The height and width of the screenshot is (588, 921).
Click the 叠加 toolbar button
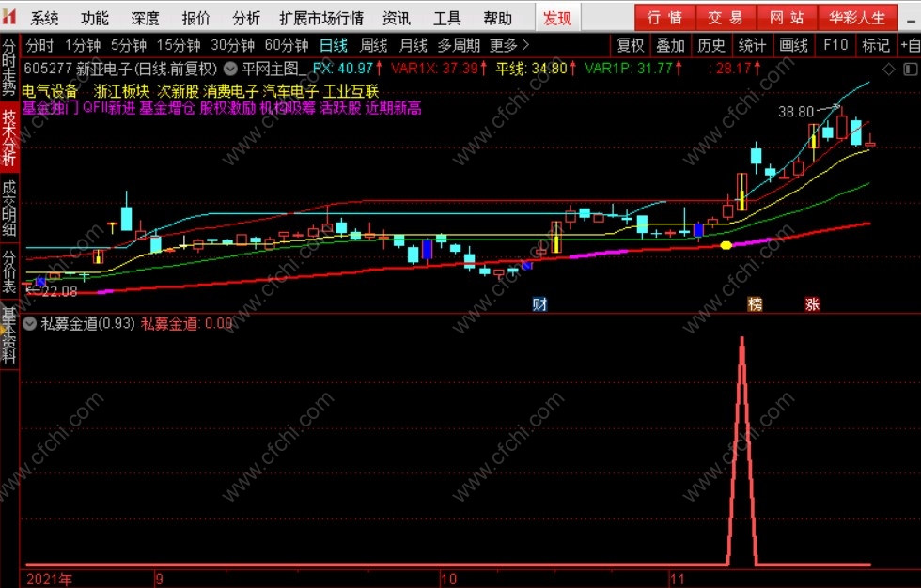point(671,45)
